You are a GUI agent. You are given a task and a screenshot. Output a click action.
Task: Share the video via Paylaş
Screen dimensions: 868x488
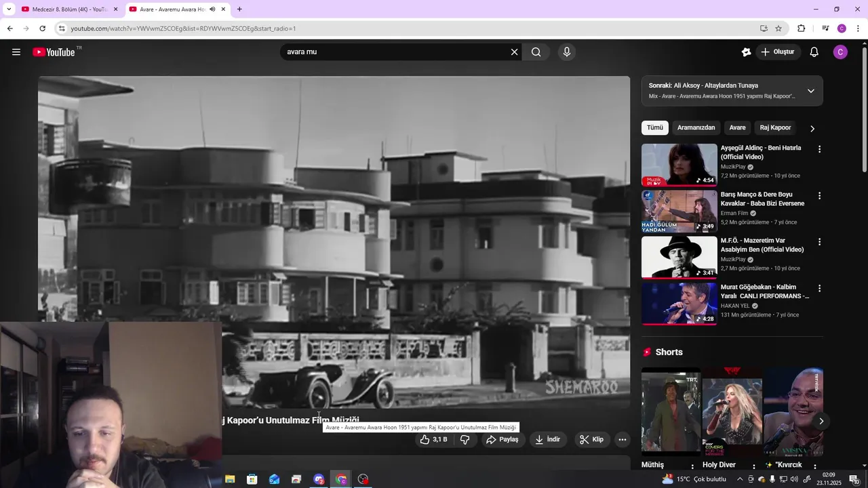pyautogui.click(x=502, y=439)
